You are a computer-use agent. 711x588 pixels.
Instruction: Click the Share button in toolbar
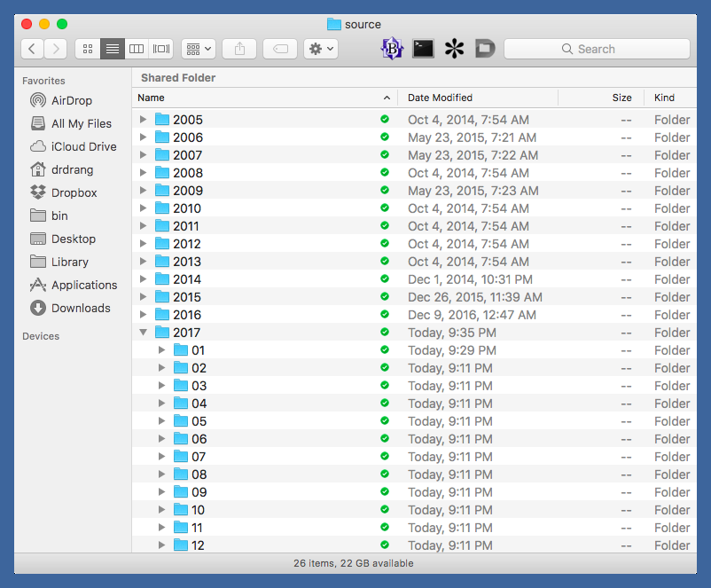239,49
